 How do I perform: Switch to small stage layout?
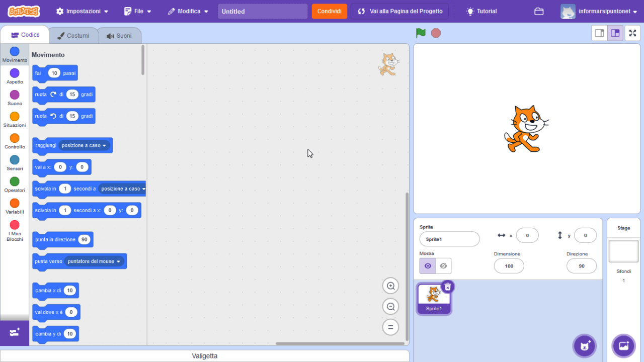click(599, 33)
